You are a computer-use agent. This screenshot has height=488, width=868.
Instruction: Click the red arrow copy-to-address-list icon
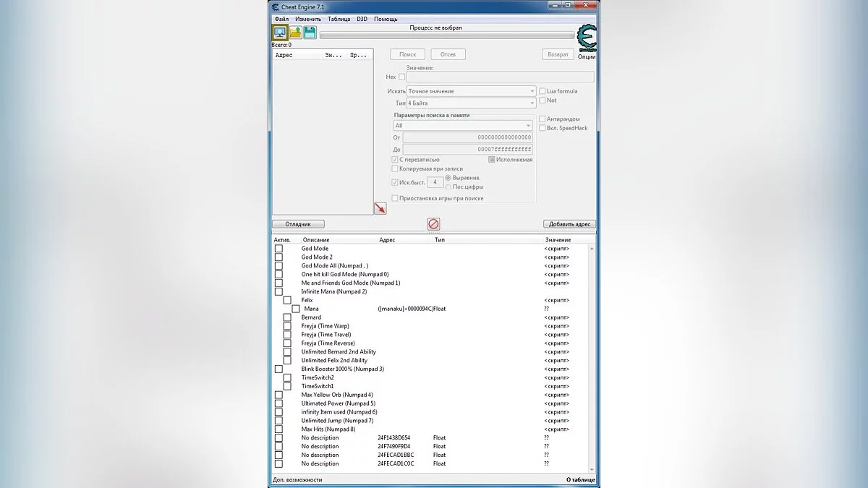click(380, 208)
